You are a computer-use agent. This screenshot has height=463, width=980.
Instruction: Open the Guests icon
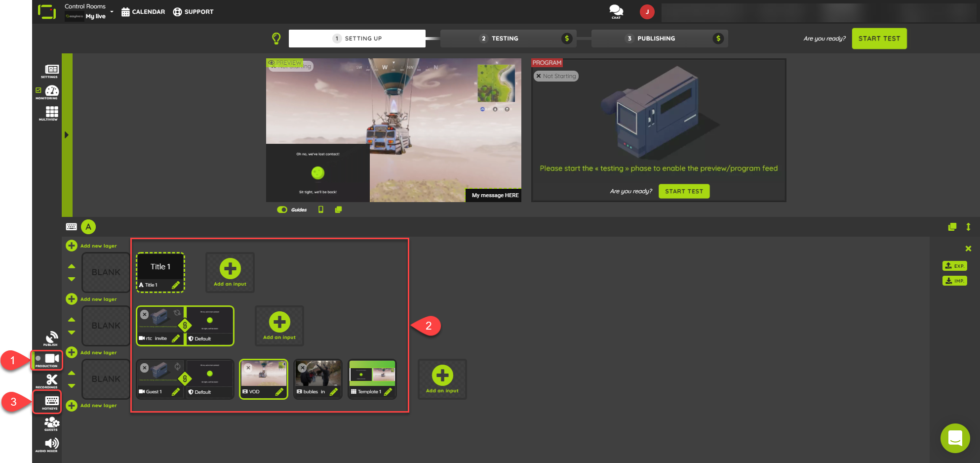[51, 422]
